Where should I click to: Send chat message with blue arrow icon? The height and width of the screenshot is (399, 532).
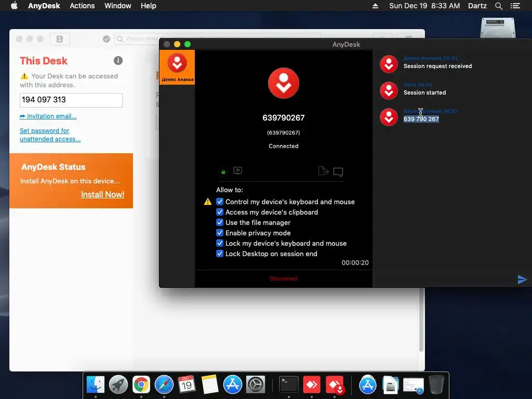[522, 279]
